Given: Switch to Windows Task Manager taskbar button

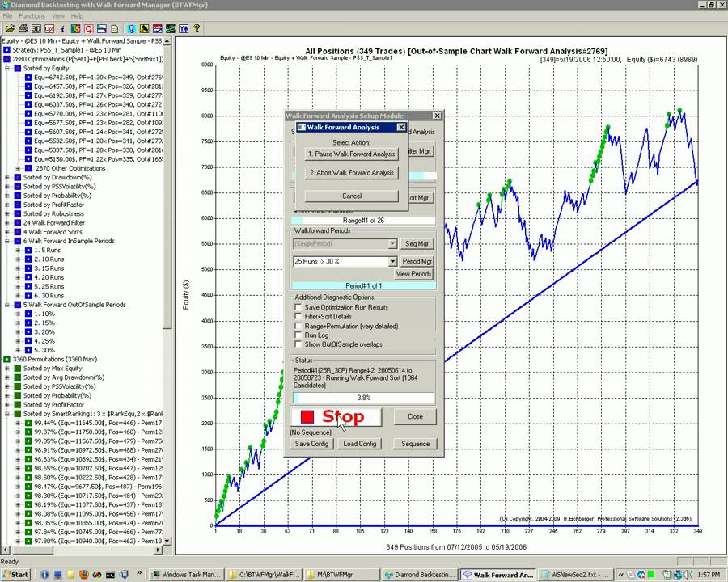Looking at the screenshot, I should point(187,575).
